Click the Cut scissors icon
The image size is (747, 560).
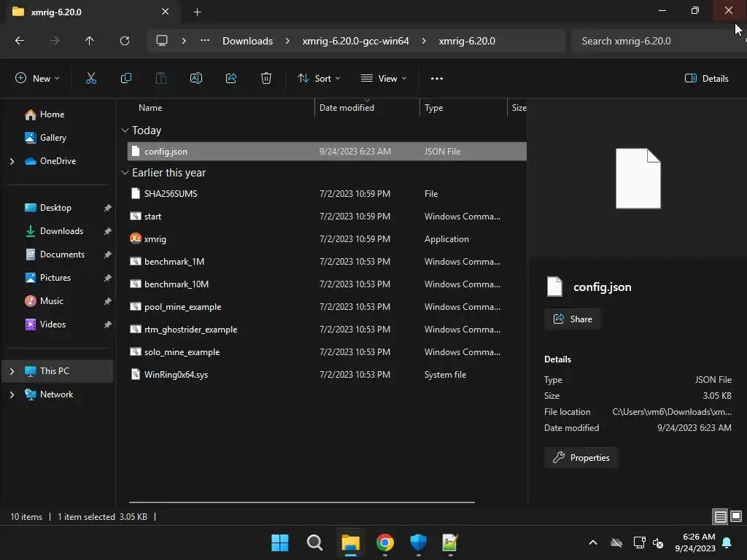[91, 79]
